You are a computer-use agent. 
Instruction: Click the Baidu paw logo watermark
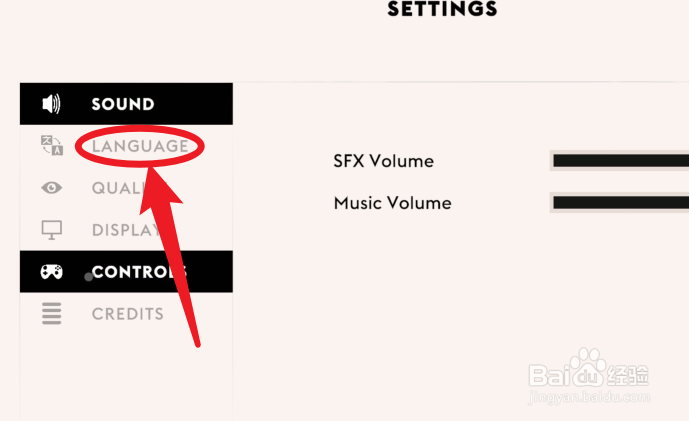588,367
